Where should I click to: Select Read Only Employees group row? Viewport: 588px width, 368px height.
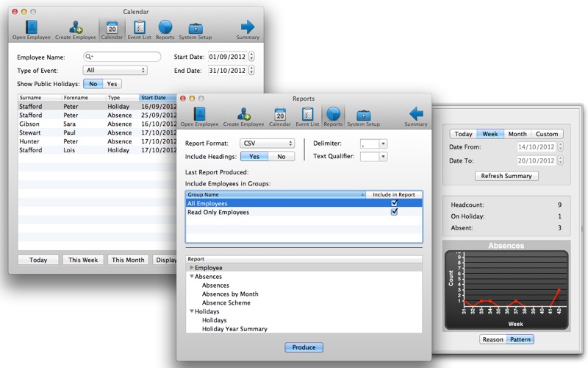[x=304, y=212]
